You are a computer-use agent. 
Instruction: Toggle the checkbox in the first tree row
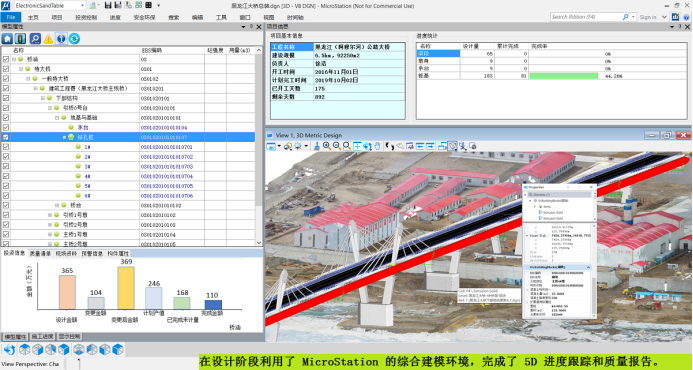pos(6,59)
